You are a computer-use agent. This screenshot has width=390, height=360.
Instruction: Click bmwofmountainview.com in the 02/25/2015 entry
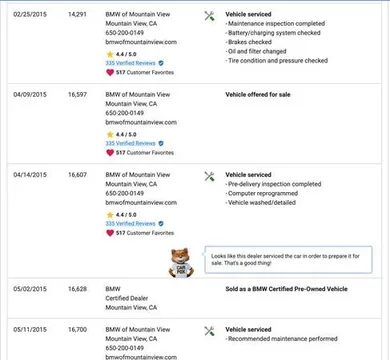tap(141, 42)
